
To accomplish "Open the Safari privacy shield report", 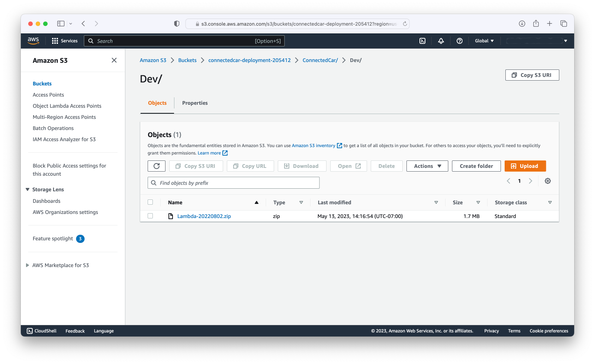I will pyautogui.click(x=177, y=24).
